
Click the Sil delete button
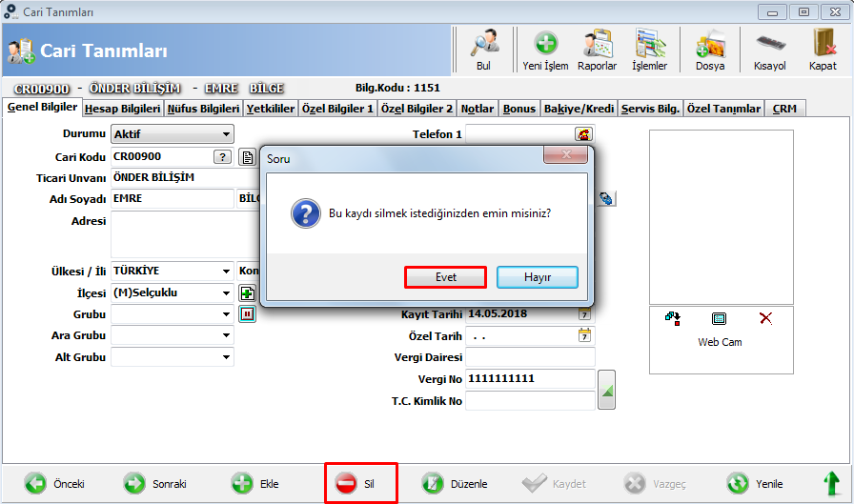tap(361, 483)
